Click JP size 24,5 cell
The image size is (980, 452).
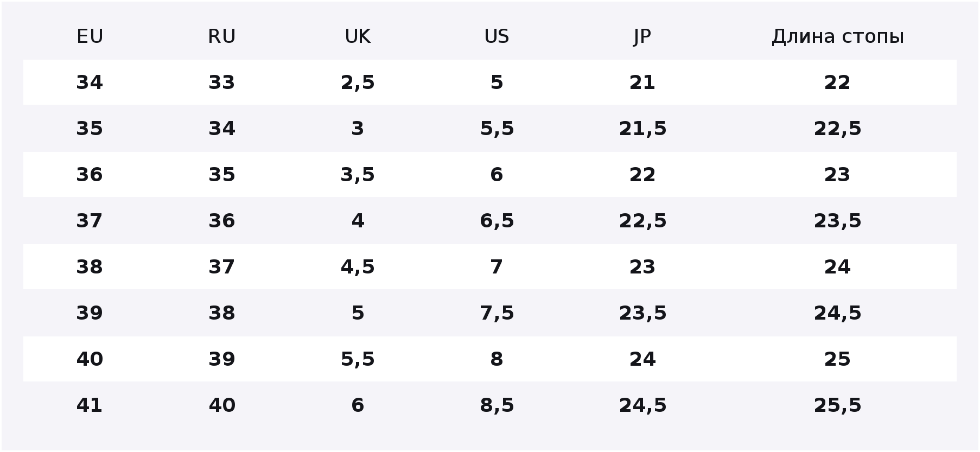(642, 405)
